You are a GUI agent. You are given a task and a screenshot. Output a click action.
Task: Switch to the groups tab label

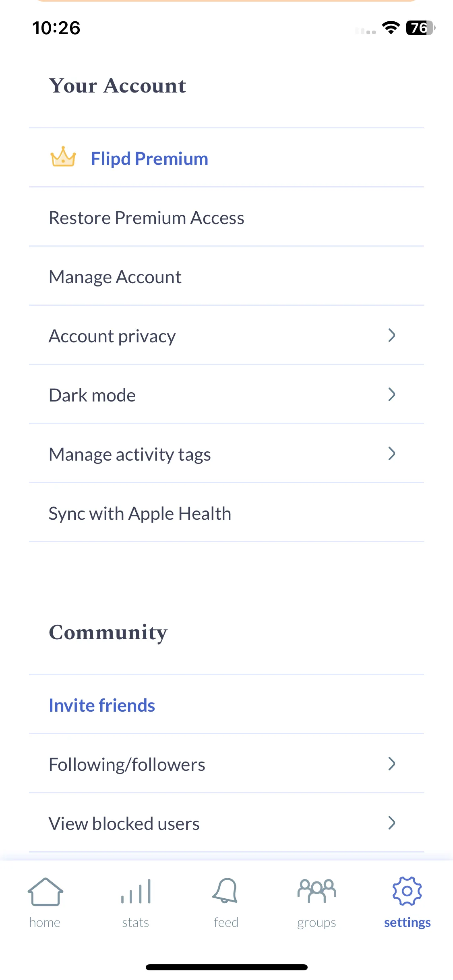[316, 923]
